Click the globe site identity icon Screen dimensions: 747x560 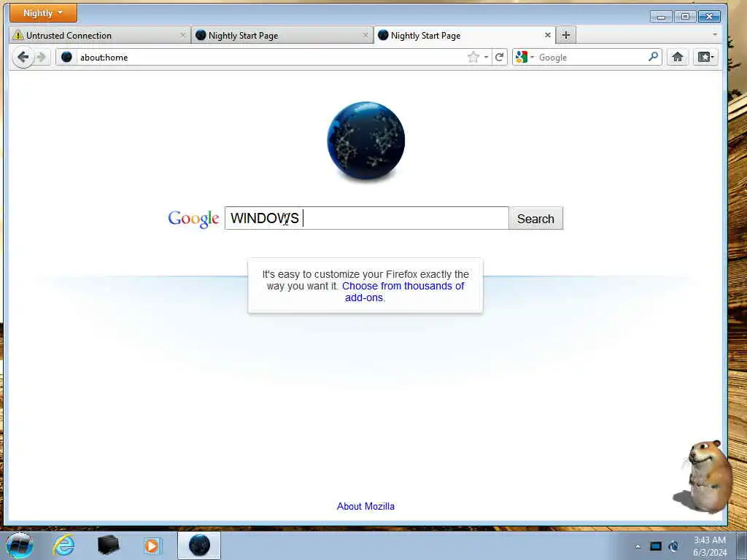tap(66, 57)
